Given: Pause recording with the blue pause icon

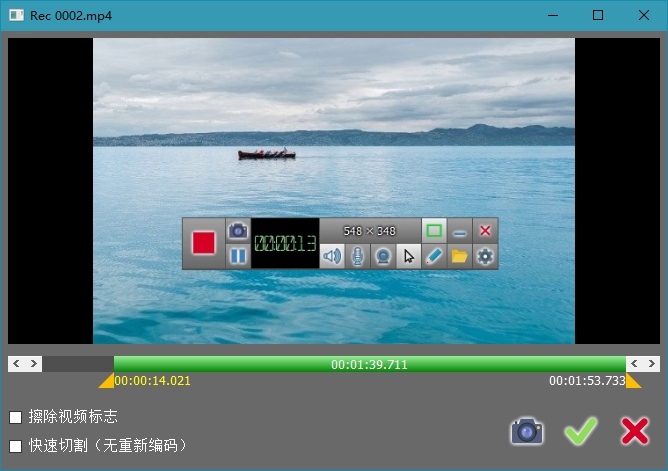Looking at the screenshot, I should coord(238,256).
